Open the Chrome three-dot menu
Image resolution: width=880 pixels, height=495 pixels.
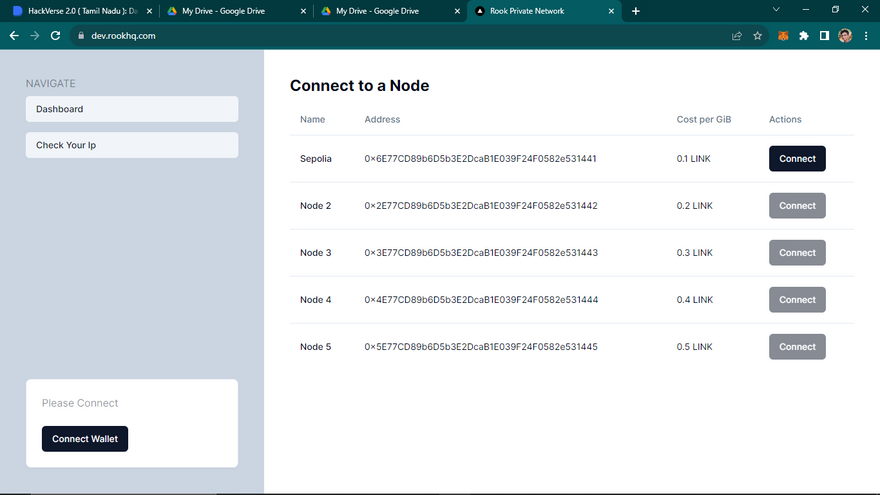click(x=866, y=35)
